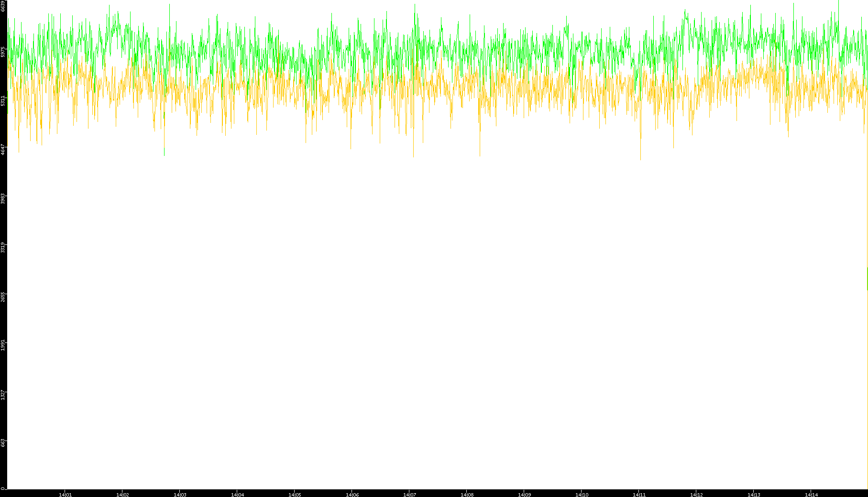Viewport: 868px width, 497px height.
Task: Click the 14:03 timestamp on x-axis
Action: pos(180,495)
